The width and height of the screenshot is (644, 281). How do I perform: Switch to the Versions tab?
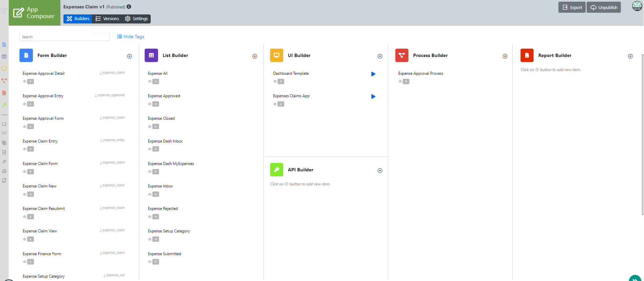(107, 19)
